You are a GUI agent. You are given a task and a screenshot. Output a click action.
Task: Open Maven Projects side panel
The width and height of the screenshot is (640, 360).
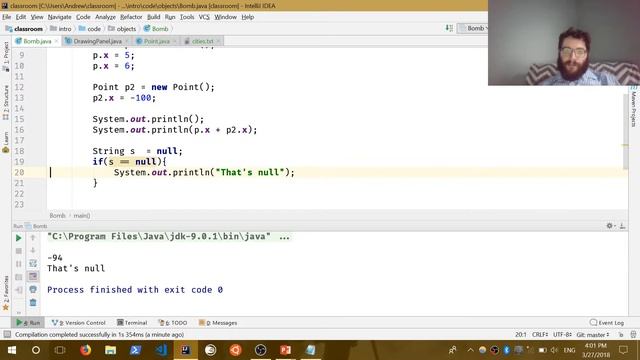click(x=634, y=107)
